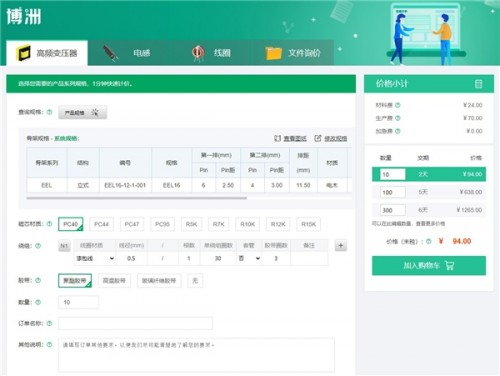Click help icon next to 胶带

pos(38,280)
